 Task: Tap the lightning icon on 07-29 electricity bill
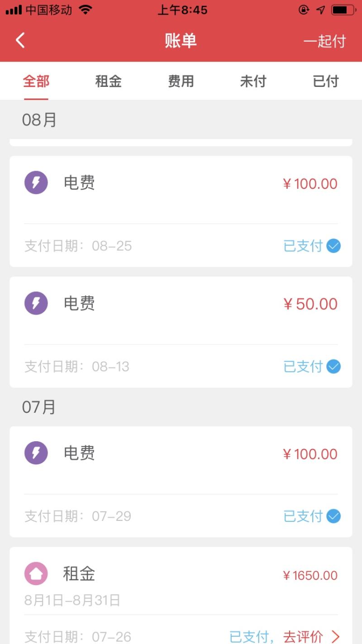point(36,453)
